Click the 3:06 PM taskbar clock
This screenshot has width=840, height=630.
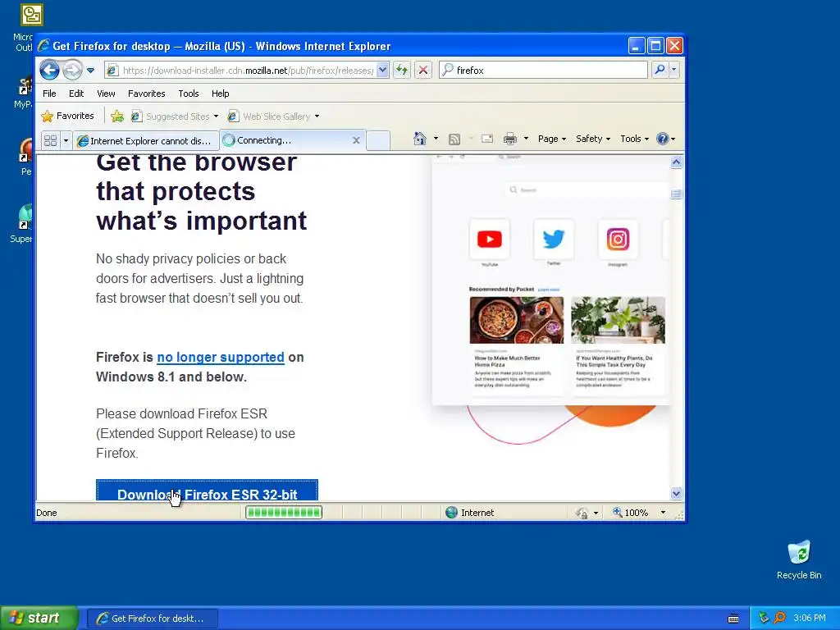click(810, 619)
